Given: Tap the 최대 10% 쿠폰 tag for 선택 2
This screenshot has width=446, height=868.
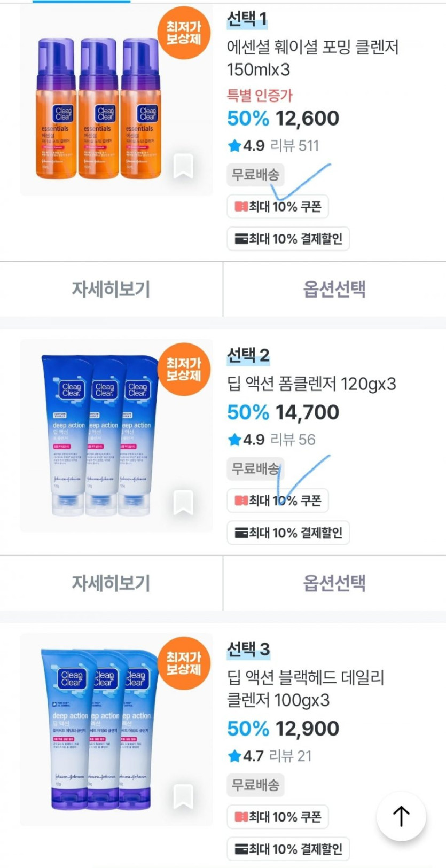Looking at the screenshot, I should click(x=278, y=501).
